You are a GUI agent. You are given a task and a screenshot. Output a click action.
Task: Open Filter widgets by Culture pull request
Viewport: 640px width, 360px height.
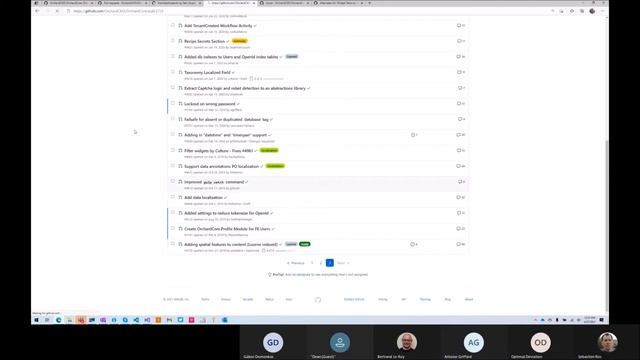pos(218,151)
